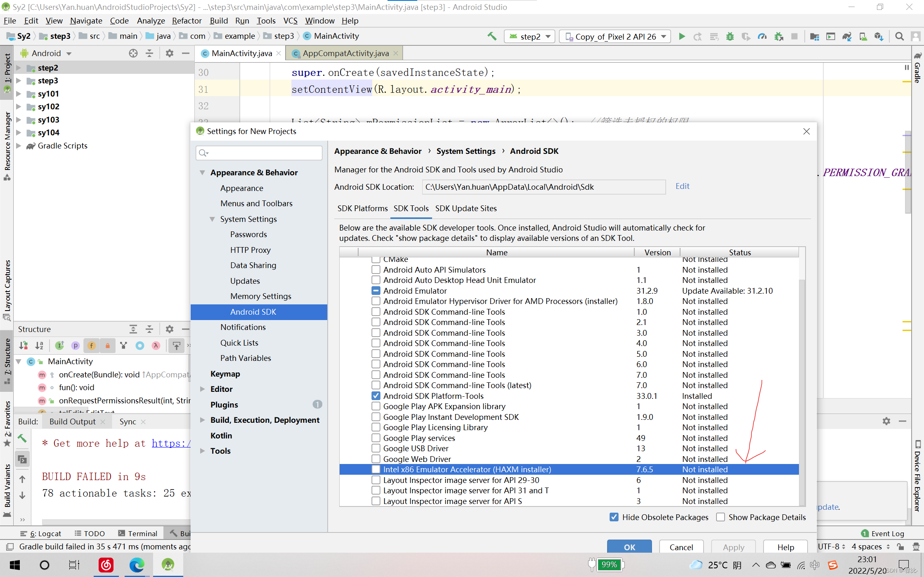This screenshot has height=577, width=924.
Task: Switch to the SDK Platforms tab
Action: pyautogui.click(x=362, y=208)
